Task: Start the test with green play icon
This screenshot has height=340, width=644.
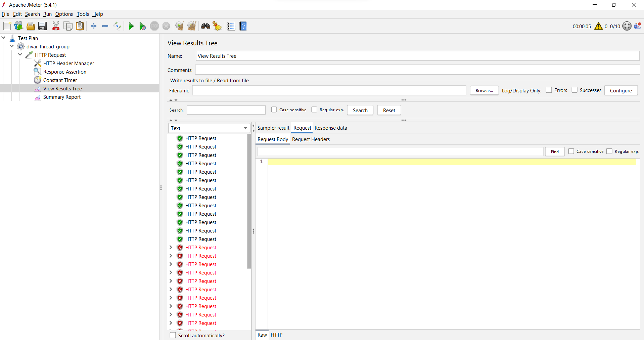Action: [131, 26]
